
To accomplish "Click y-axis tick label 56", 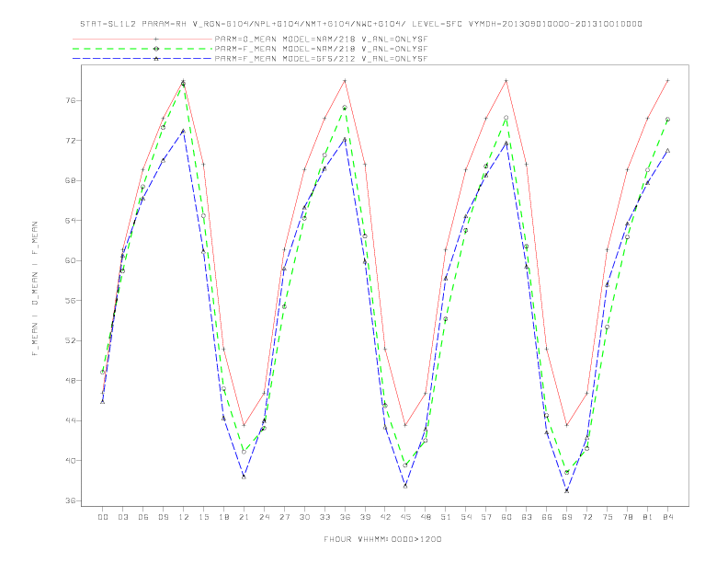I will [x=70, y=301].
